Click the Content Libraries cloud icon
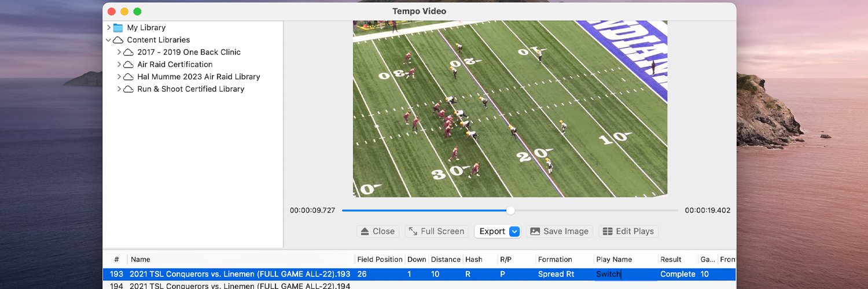The height and width of the screenshot is (289, 868). (x=118, y=40)
